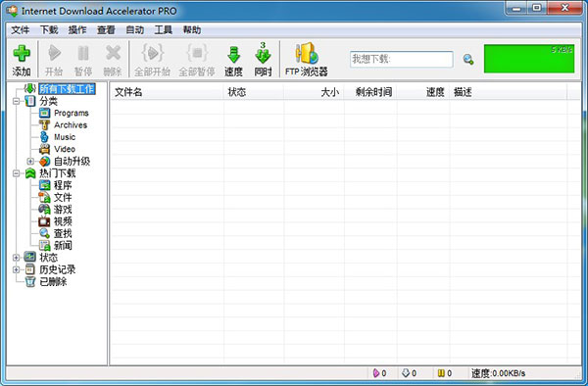
Task: Click the status bar queued downloads icon
Action: [406, 373]
